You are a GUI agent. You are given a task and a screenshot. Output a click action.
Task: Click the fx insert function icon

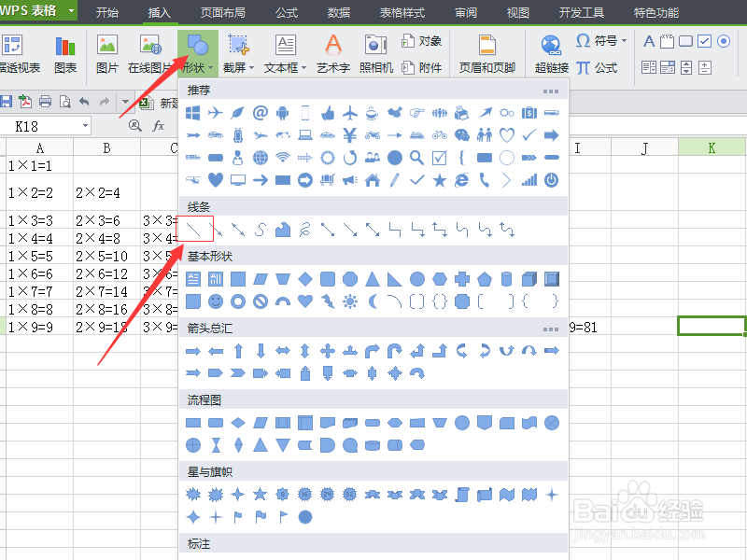click(x=158, y=126)
